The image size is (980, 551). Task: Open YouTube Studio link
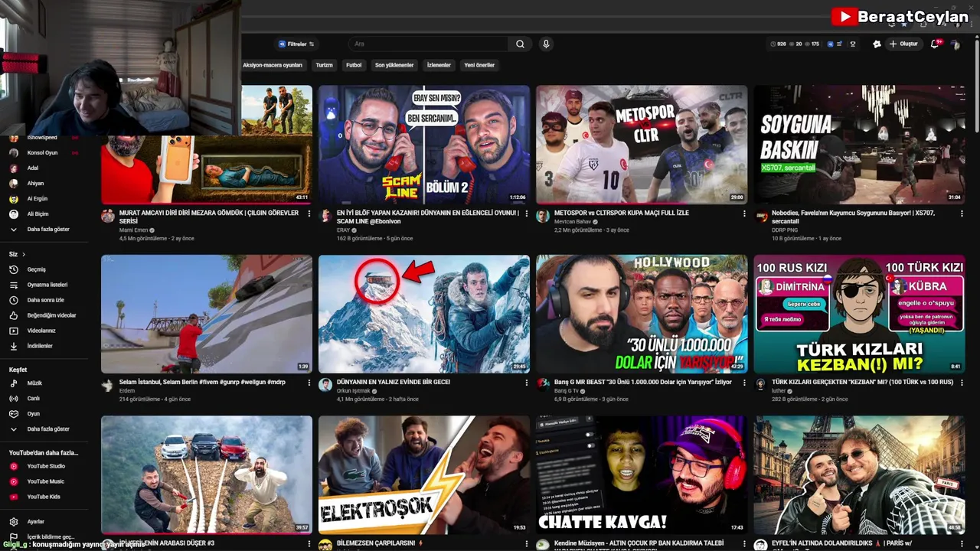(44, 466)
